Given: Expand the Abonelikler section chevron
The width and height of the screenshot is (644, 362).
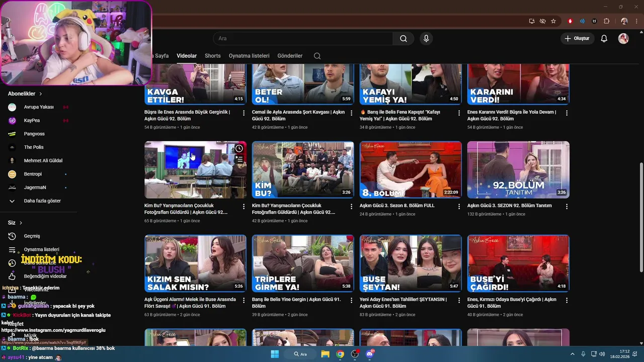Looking at the screenshot, I should (41, 94).
